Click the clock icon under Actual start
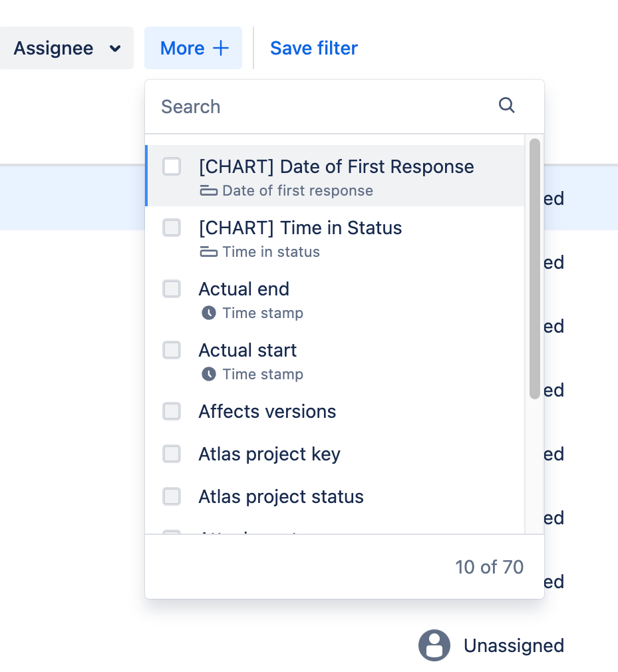Screen dimensions: 618x672 [x=209, y=374]
